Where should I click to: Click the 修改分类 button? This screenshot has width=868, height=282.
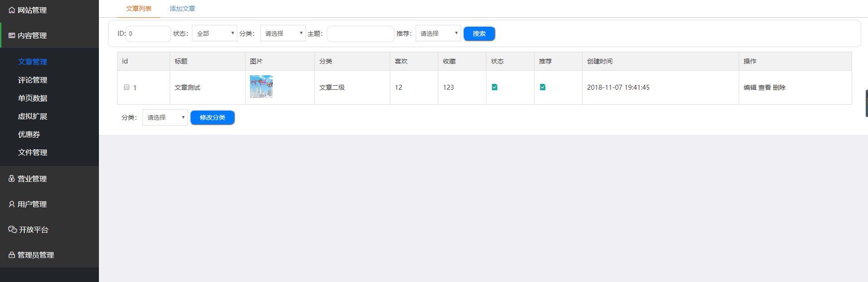pyautogui.click(x=212, y=117)
